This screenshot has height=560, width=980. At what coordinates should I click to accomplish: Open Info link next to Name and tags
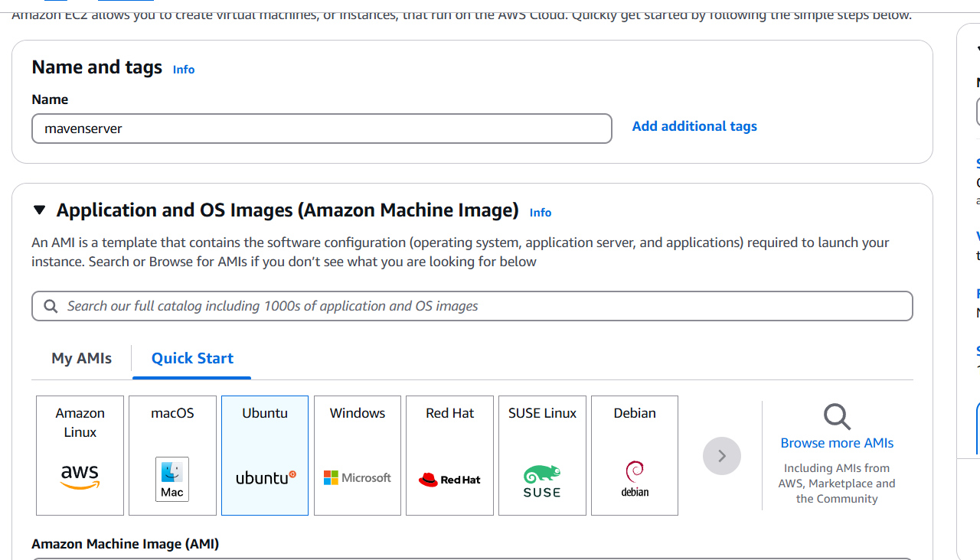pos(184,70)
